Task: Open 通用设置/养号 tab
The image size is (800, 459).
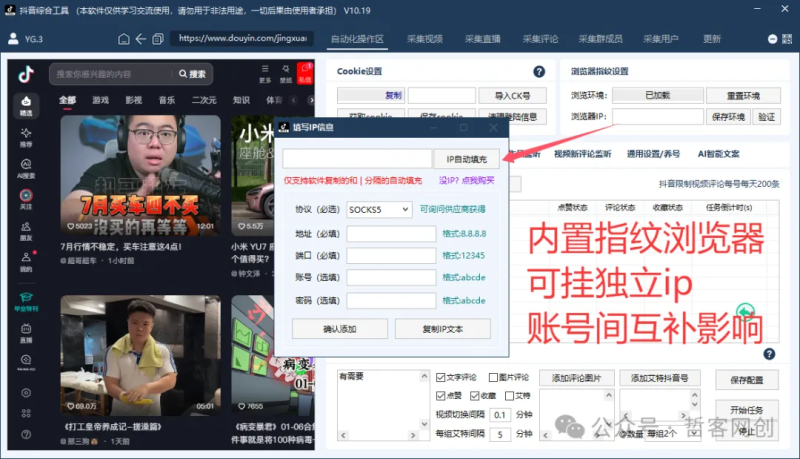Action: 653,154
